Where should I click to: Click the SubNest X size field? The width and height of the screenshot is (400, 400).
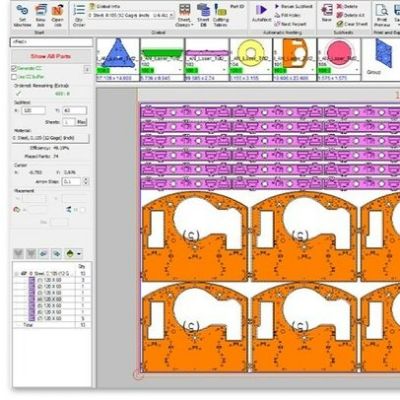(x=34, y=110)
